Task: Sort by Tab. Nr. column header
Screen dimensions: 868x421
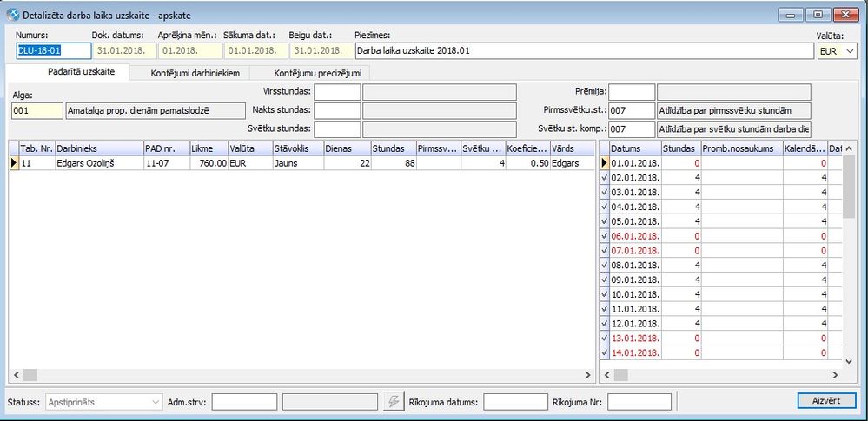Action: tap(37, 148)
